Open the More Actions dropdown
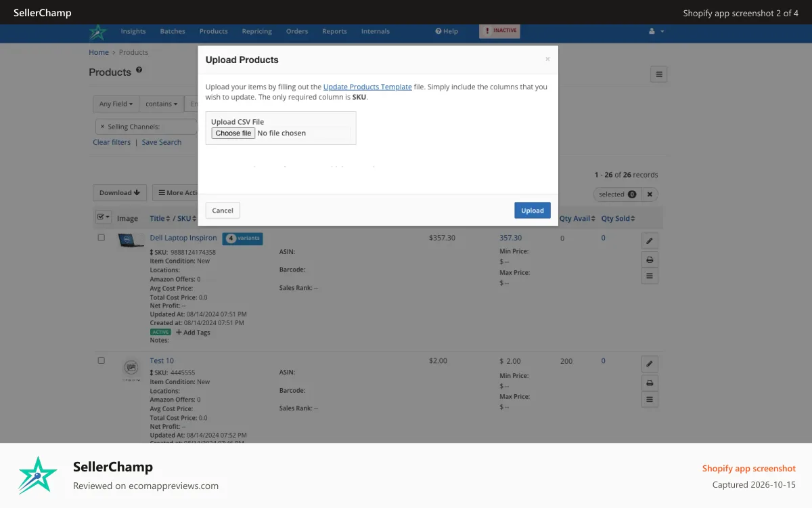The width and height of the screenshot is (812, 508). tap(176, 193)
